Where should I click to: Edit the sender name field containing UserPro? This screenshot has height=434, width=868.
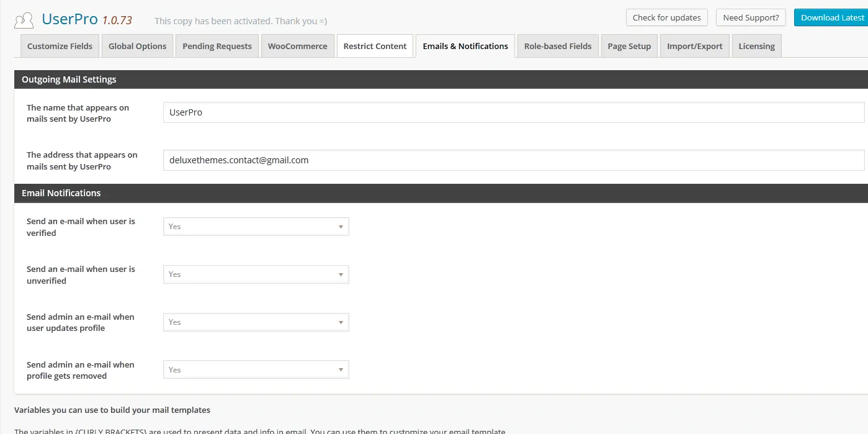point(514,112)
